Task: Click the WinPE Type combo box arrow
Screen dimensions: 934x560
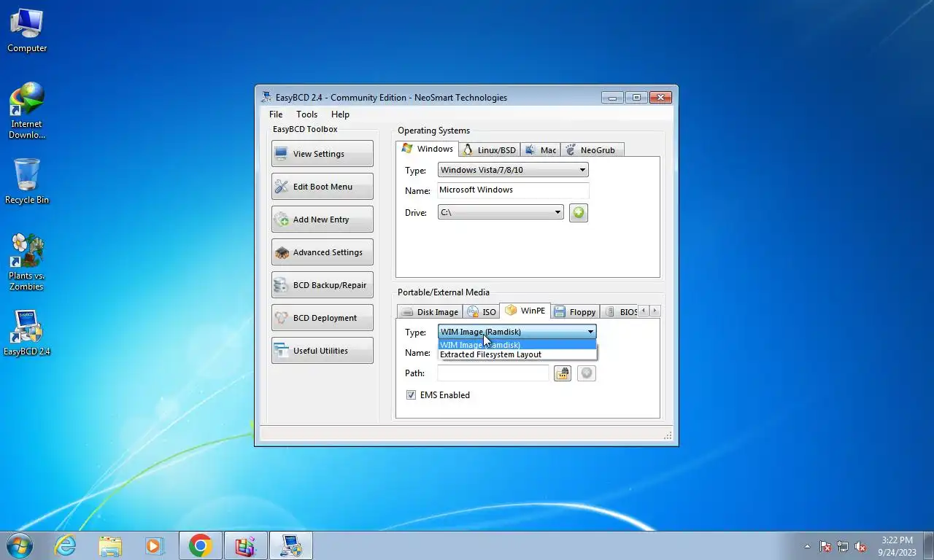Action: tap(590, 332)
